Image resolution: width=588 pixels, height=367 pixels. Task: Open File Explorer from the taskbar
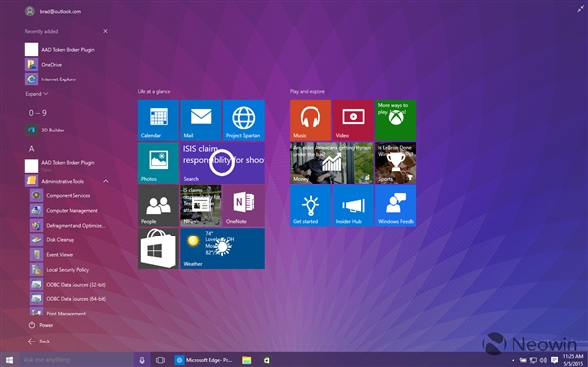(x=246, y=360)
